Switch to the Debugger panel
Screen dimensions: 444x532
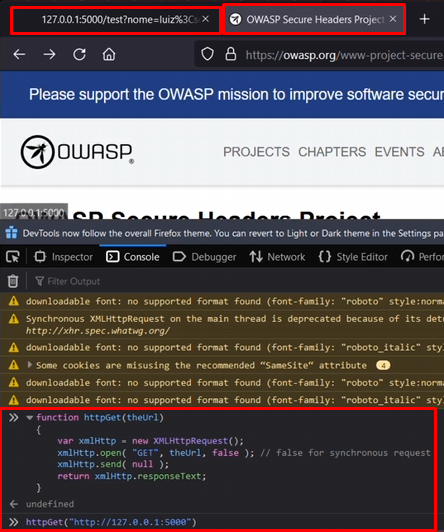click(204, 257)
